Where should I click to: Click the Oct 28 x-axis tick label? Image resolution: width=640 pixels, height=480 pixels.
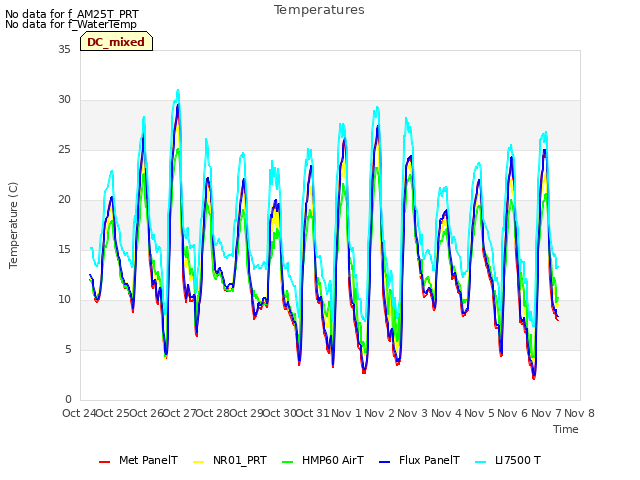click(x=213, y=413)
